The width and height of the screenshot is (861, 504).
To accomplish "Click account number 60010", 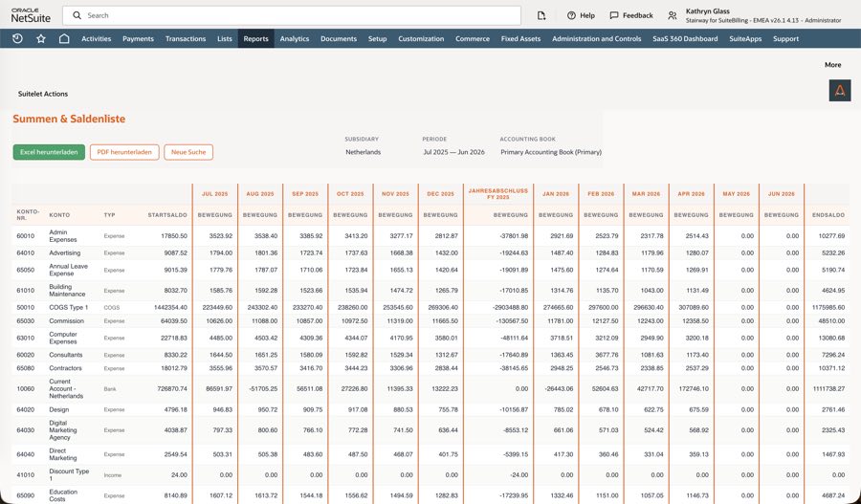I will 25,236.
